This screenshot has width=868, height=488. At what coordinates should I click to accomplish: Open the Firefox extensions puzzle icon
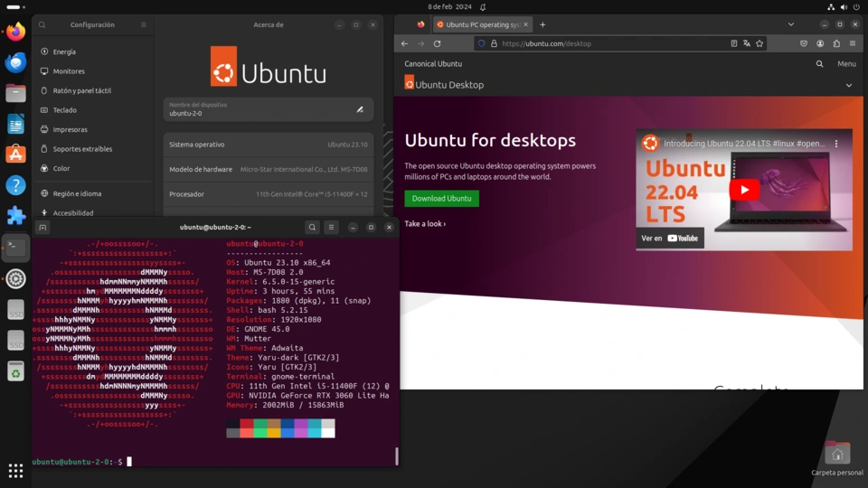836,43
